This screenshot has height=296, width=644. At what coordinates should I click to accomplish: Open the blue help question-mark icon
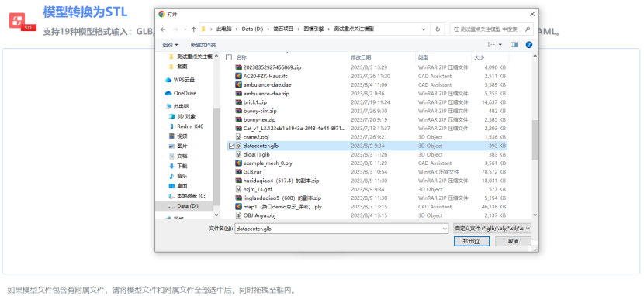click(x=529, y=45)
